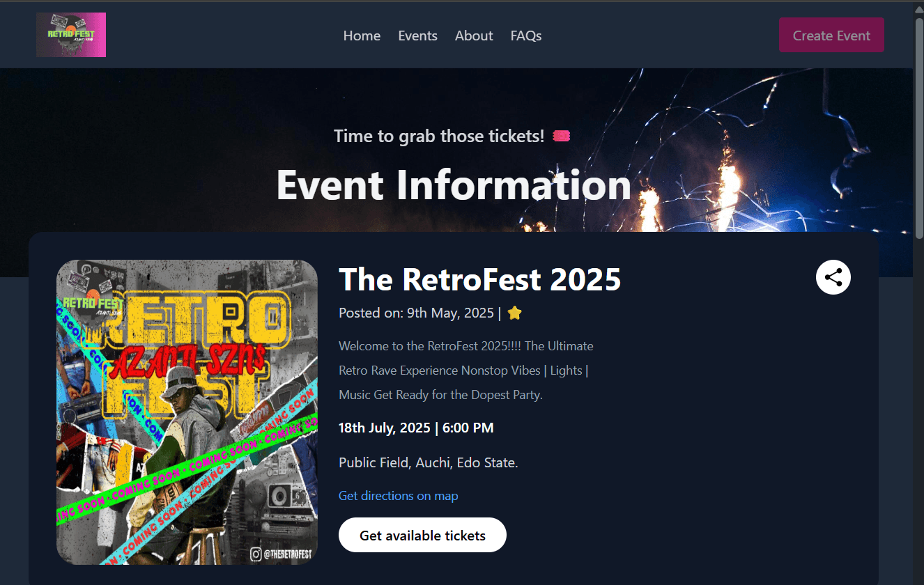Click the gold star beside the posted date
The height and width of the screenshot is (585, 924).
[x=514, y=313]
